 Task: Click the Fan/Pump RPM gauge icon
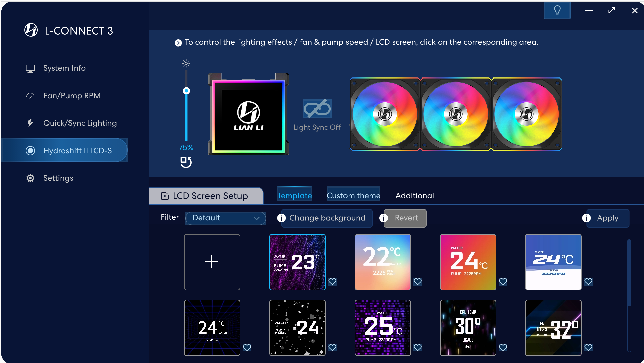pos(30,96)
